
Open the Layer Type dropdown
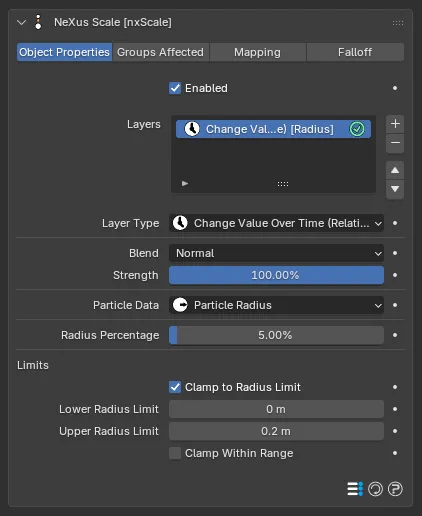click(276, 223)
